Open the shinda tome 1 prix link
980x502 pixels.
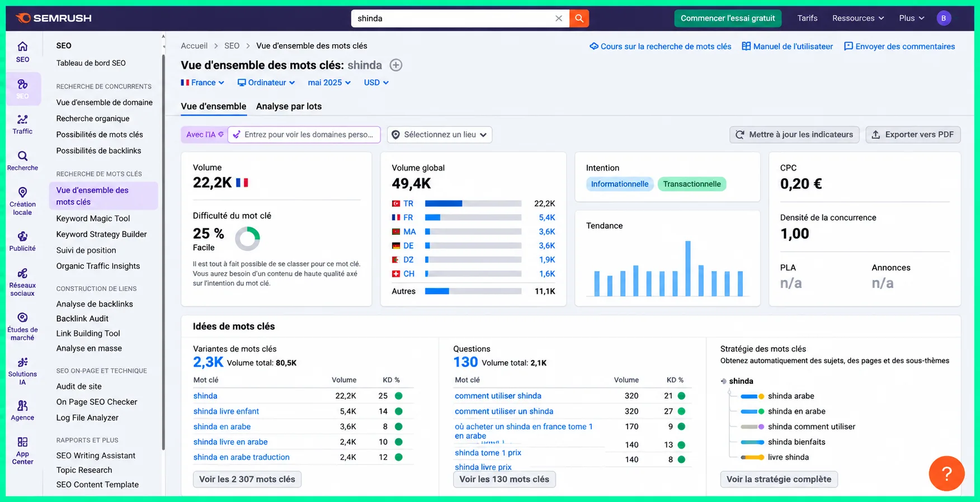pos(488,453)
